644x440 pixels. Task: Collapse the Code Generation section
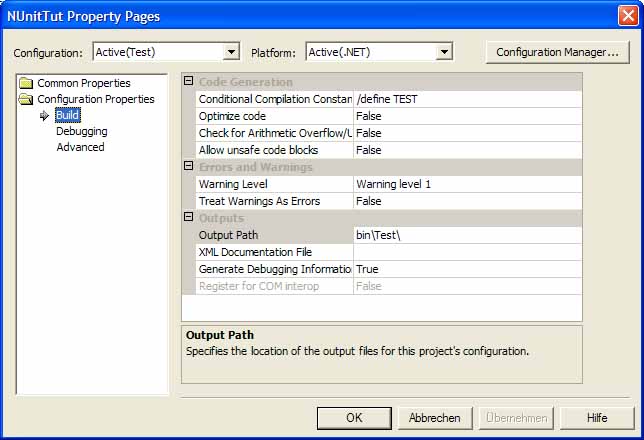click(x=188, y=81)
